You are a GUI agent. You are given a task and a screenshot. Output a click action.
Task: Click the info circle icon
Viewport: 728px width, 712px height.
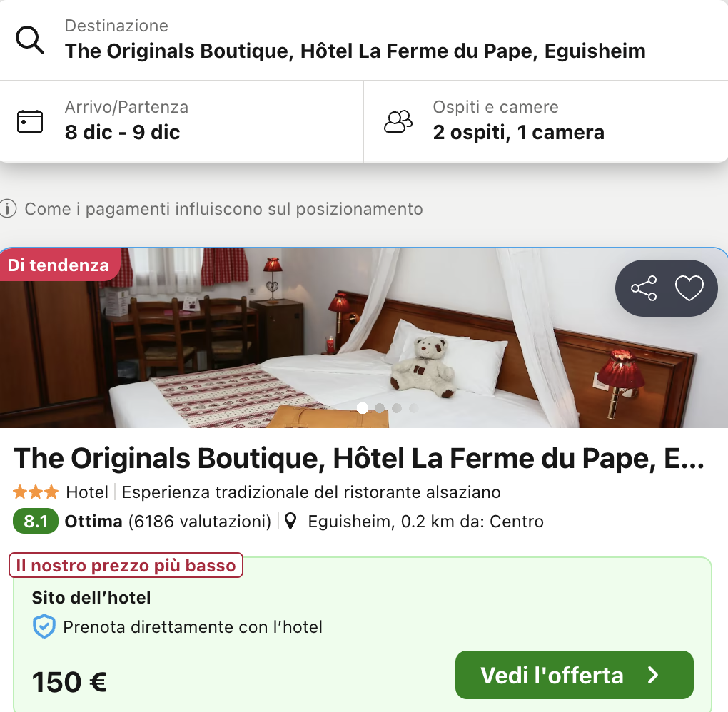(x=9, y=209)
